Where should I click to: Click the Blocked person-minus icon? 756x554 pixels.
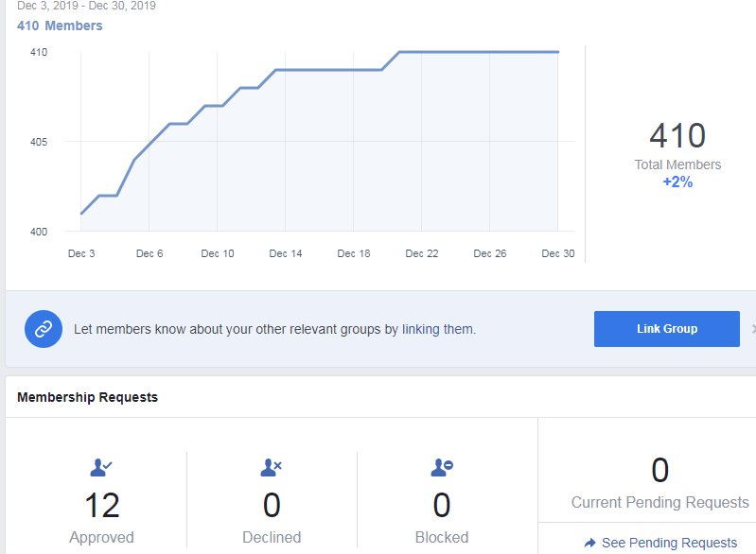pos(442,467)
